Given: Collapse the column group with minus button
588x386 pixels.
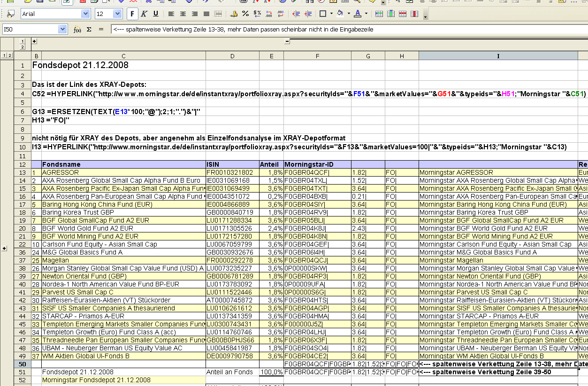Looking at the screenshot, I should [287, 42].
